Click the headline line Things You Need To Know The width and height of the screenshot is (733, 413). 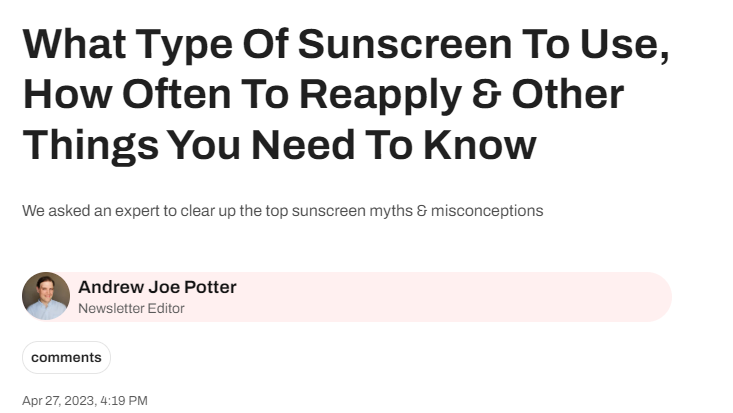[x=279, y=143]
